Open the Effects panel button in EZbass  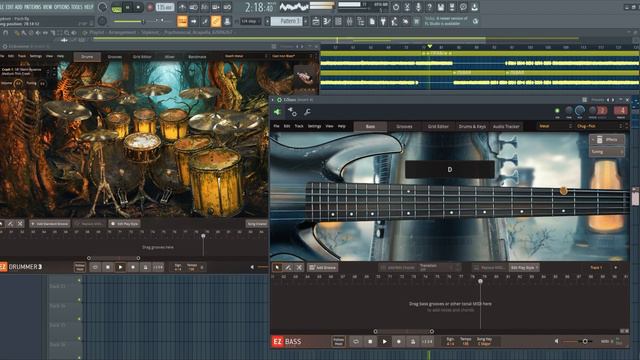point(607,140)
